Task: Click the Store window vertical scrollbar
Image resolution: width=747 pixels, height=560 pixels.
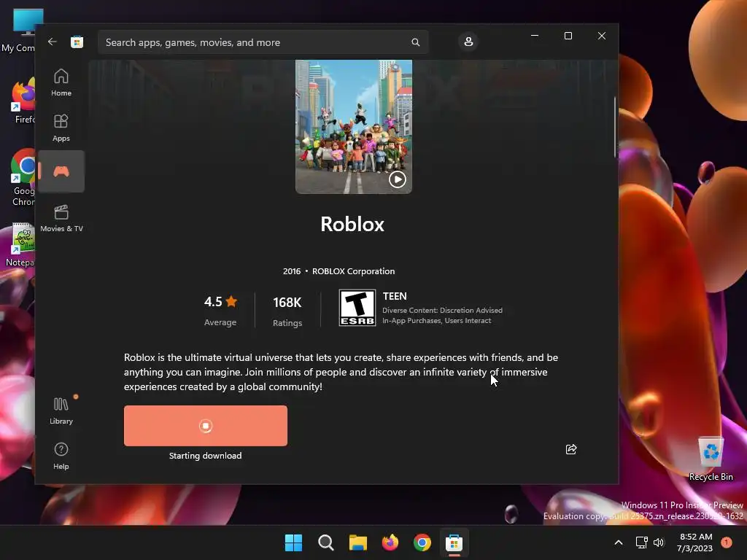Action: point(614,127)
